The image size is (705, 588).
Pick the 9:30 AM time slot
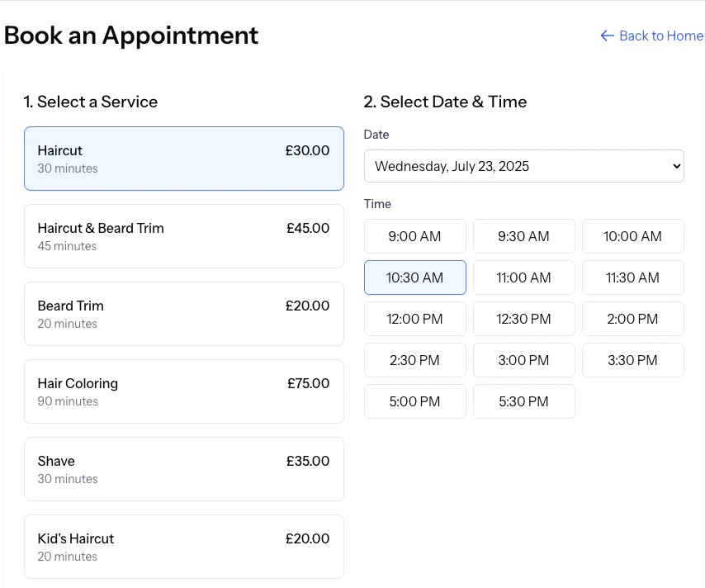coord(523,236)
